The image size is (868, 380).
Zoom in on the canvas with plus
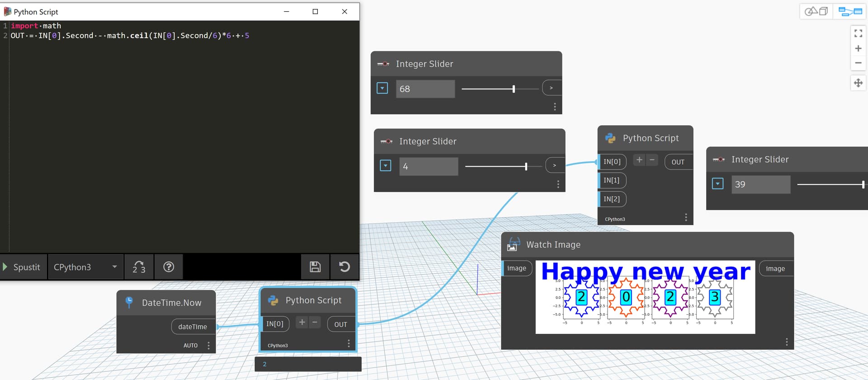tap(858, 48)
